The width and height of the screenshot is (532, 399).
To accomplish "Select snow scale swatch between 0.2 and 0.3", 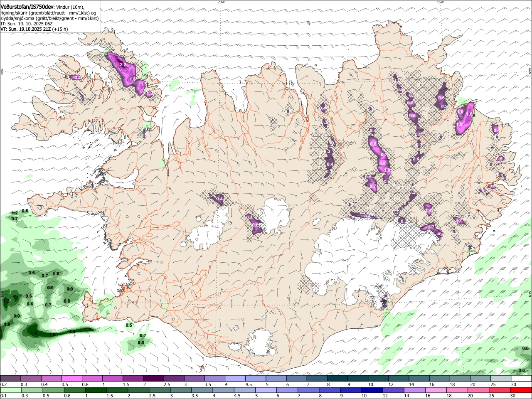I will click(x=10, y=378).
